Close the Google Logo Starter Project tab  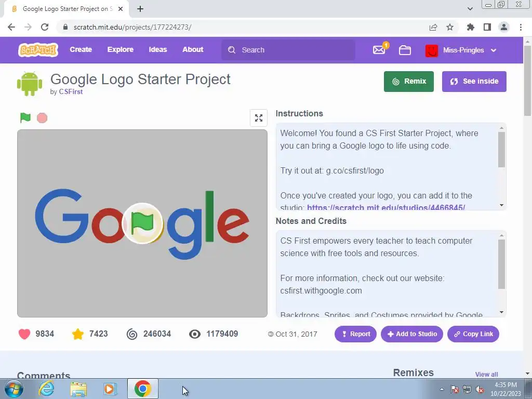coord(121,9)
